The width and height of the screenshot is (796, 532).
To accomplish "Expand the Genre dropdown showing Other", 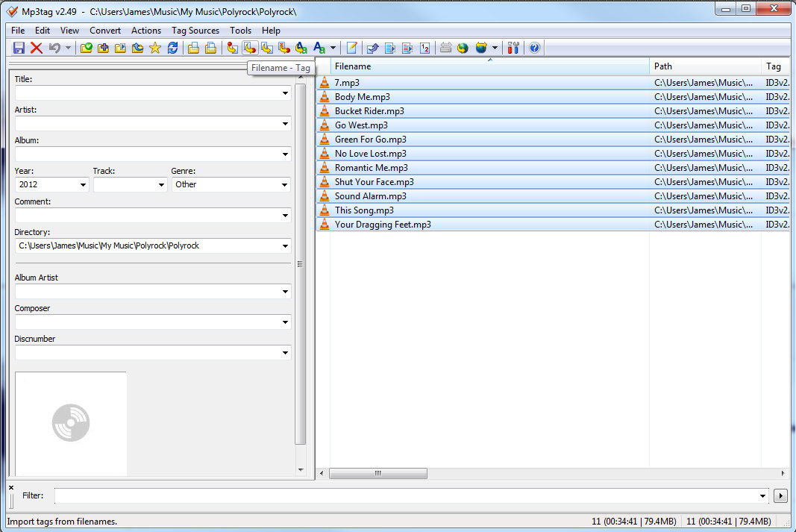I will pos(285,185).
